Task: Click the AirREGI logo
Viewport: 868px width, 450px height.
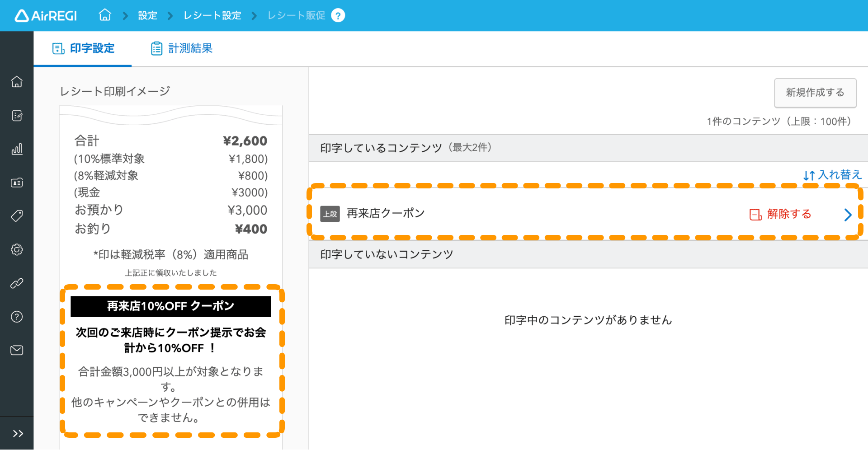Action: 46,16
